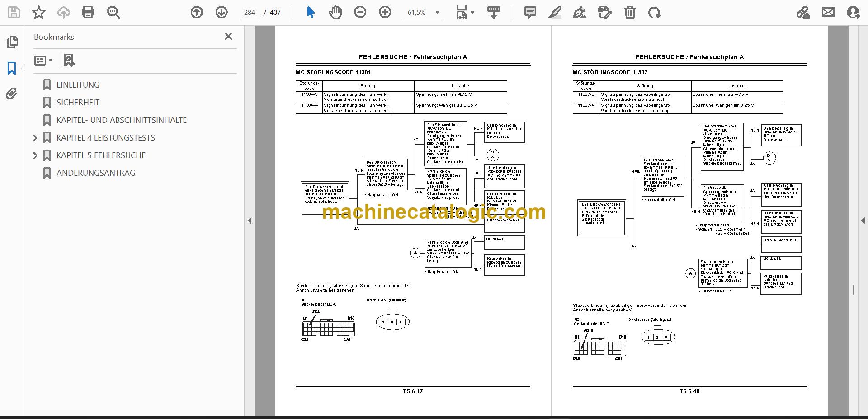This screenshot has height=419, width=868.
Task: Toggle the page thumbnails panel icon
Action: [x=12, y=42]
